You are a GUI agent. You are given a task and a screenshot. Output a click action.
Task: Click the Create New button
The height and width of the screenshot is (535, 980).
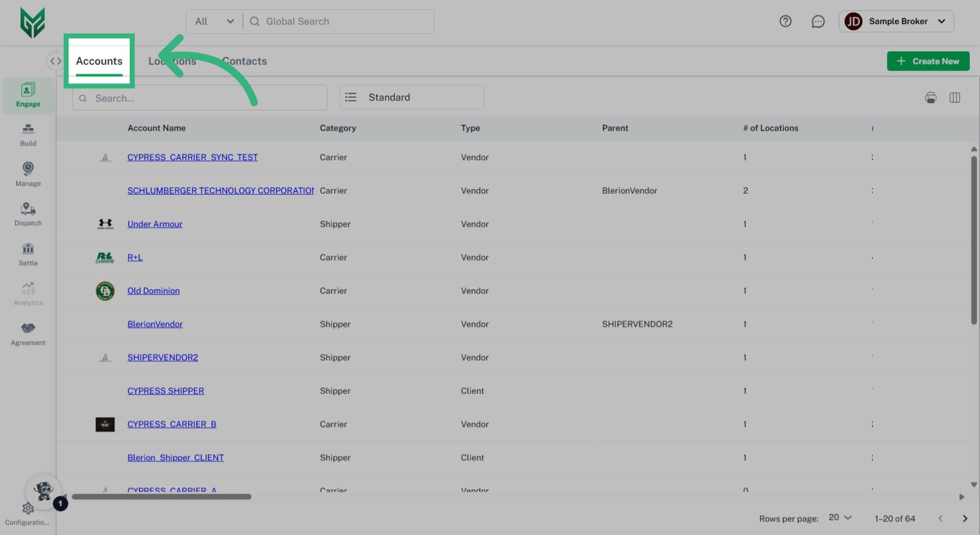[x=928, y=61]
